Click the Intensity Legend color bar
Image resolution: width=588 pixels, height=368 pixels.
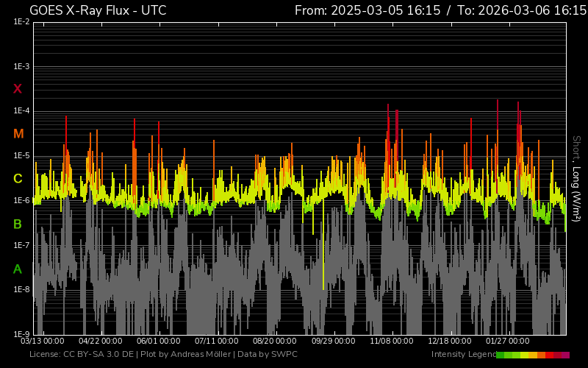pos(532,355)
